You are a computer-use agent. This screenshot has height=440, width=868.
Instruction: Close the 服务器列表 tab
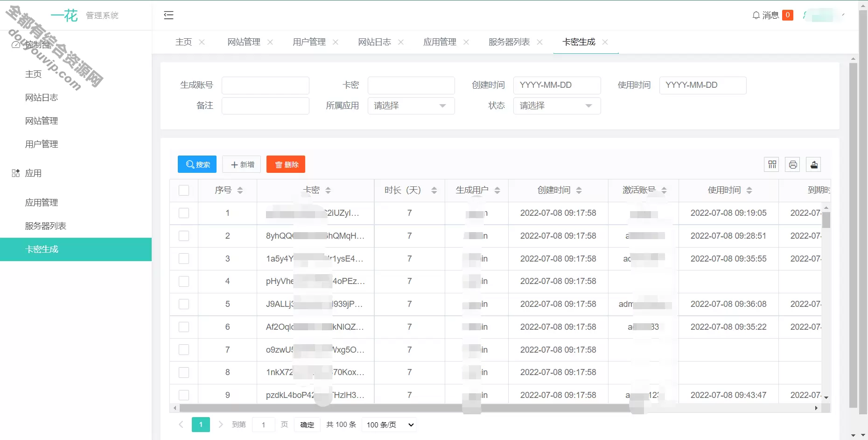(x=540, y=42)
